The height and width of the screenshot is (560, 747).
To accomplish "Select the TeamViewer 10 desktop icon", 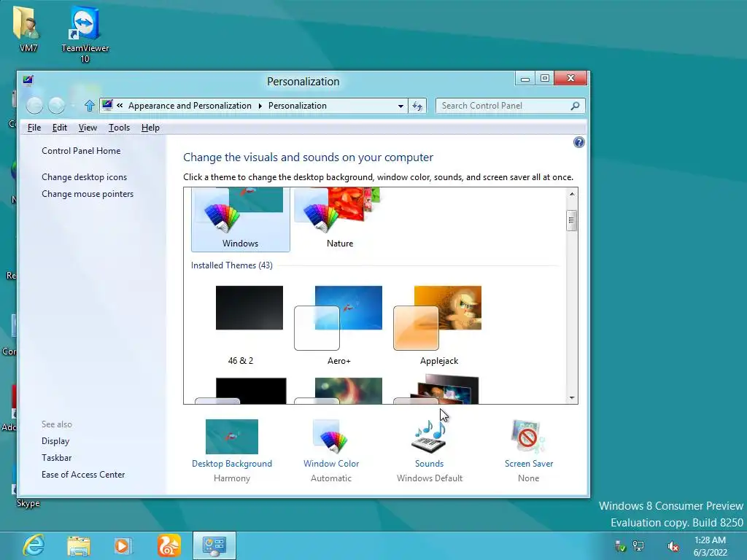I will [x=85, y=35].
